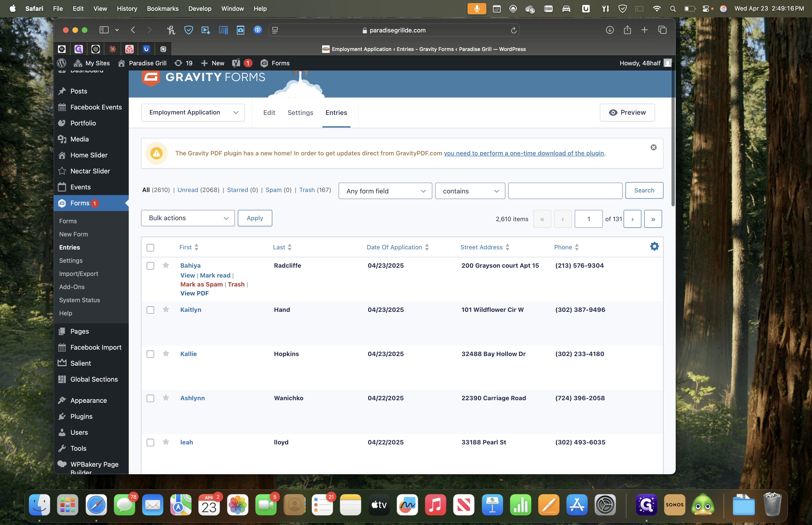Switch to the form Settings tab

(x=300, y=113)
